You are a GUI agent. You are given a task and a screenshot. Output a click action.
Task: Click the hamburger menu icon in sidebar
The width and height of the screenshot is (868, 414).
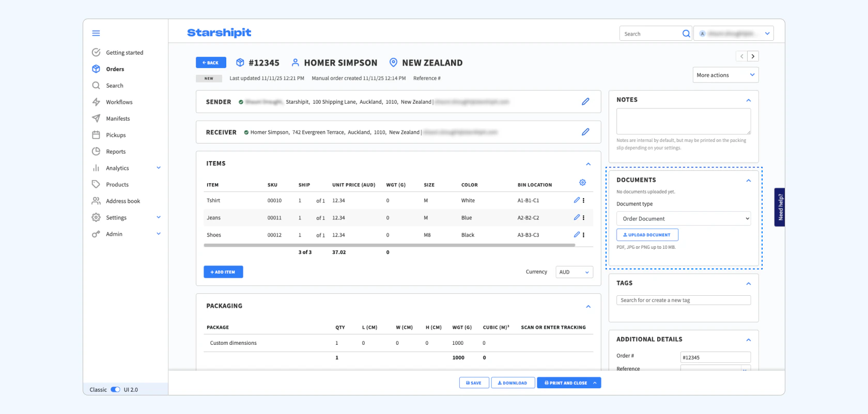pos(96,33)
